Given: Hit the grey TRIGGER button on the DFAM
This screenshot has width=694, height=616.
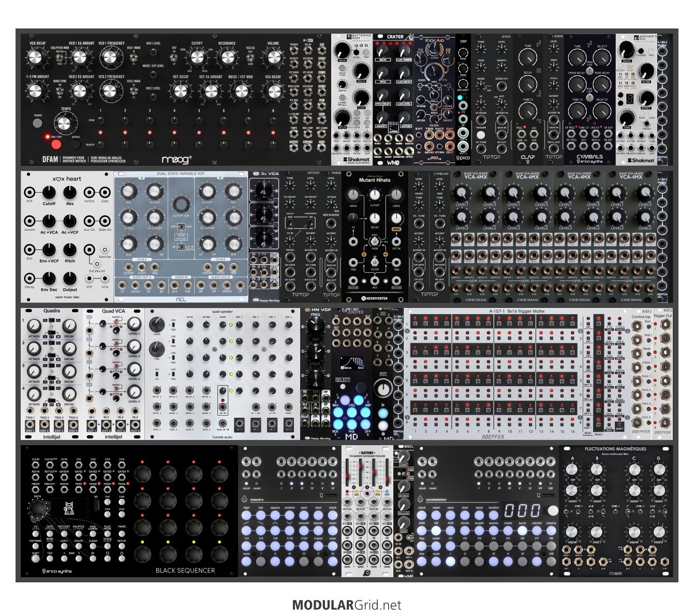Looking at the screenshot, I should (x=37, y=123).
